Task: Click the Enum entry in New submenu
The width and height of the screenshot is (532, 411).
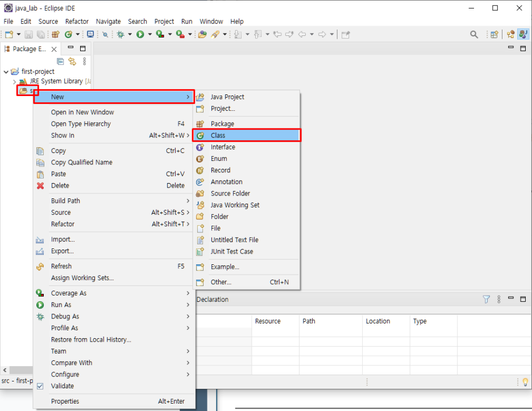Action: [x=247, y=159]
